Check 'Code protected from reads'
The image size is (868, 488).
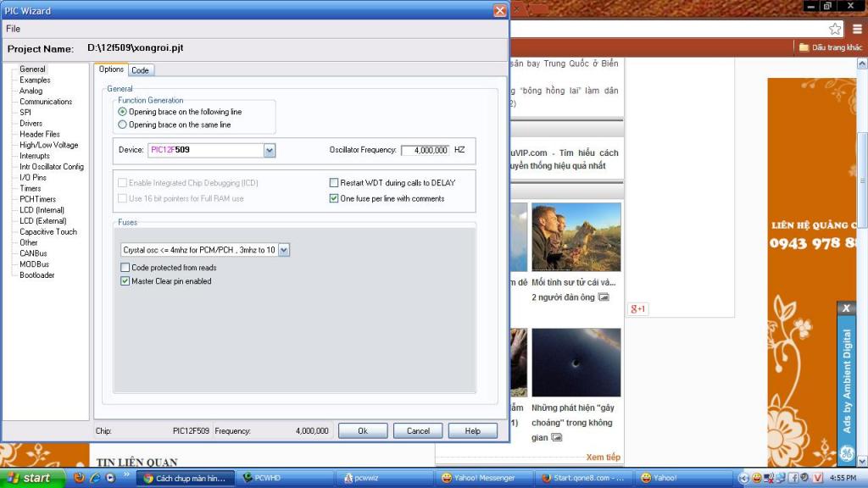pos(169,267)
